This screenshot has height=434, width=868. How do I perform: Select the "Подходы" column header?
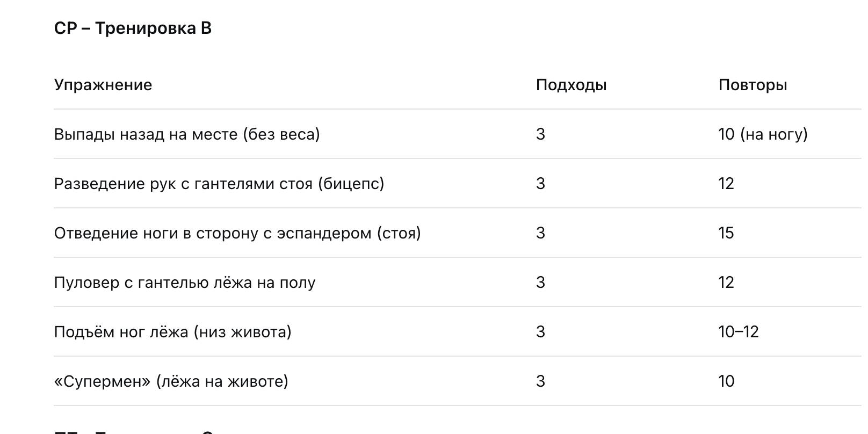click(x=571, y=85)
